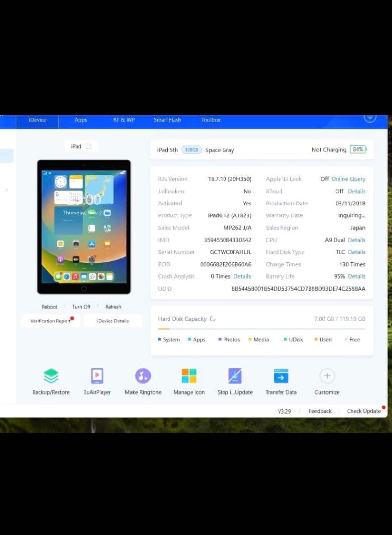Click the Photos legend color square
This screenshot has width=392, height=535.
220,339
